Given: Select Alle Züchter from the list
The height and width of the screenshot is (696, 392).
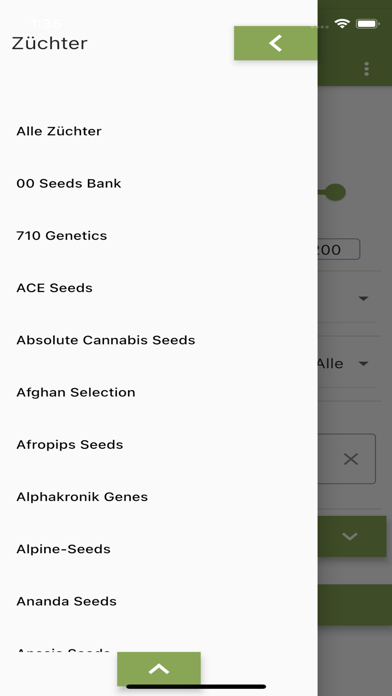Looking at the screenshot, I should tap(59, 131).
